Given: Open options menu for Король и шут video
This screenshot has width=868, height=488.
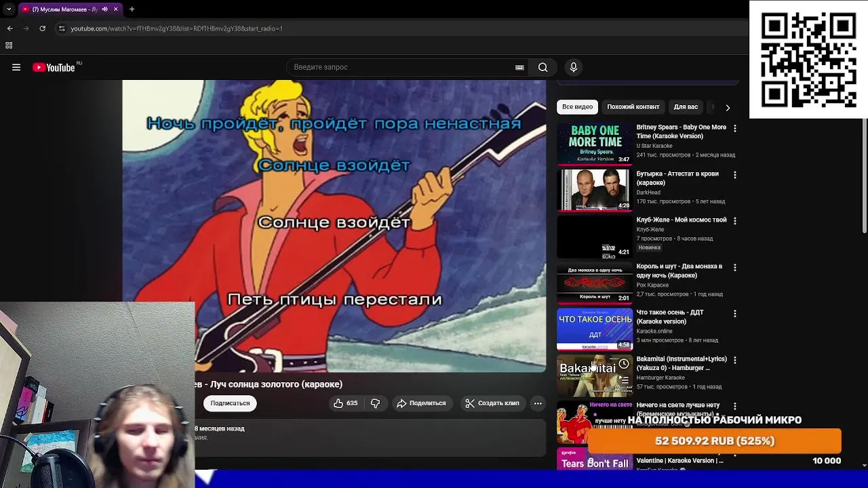Looking at the screenshot, I should click(x=734, y=268).
